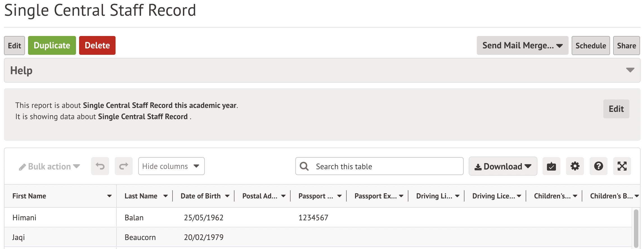Screen dimensions: 644x249
Task: Click the undo arrow icon
Action: (100, 166)
